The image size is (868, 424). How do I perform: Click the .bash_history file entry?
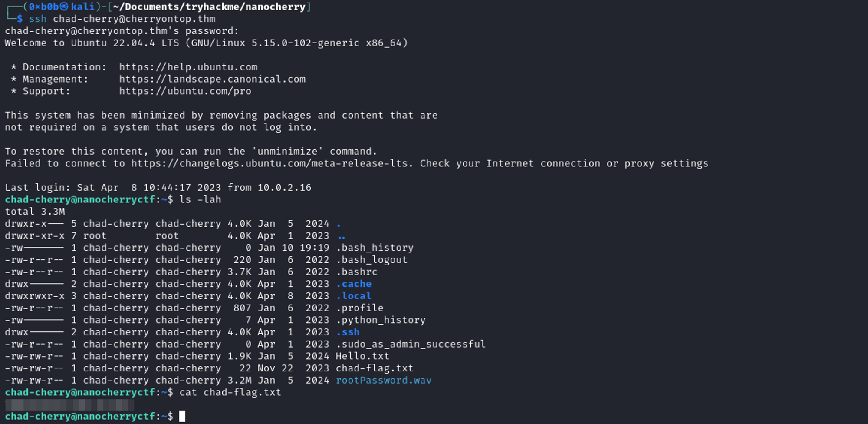(x=375, y=248)
